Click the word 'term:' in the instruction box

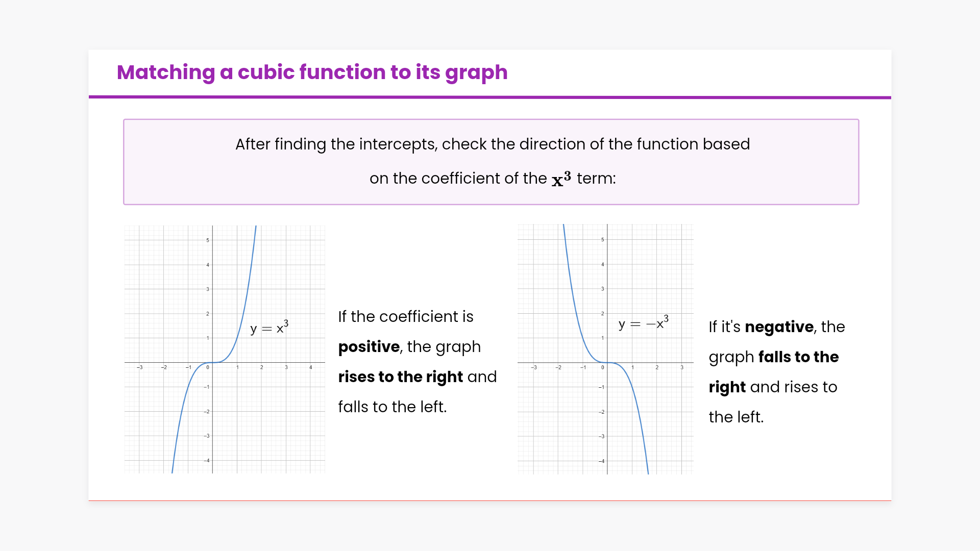click(x=596, y=179)
